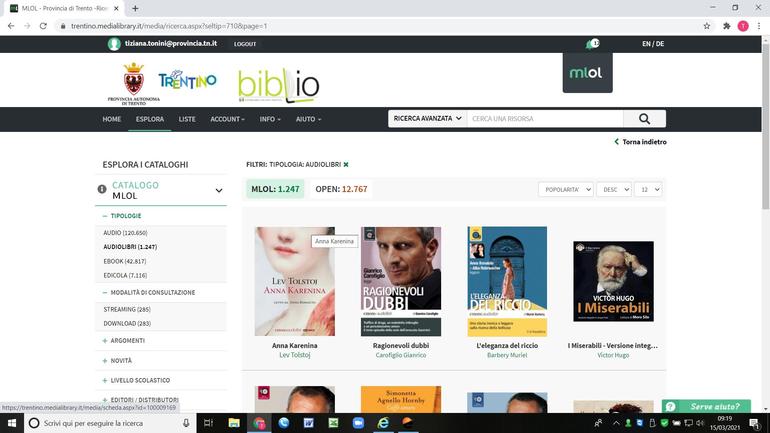Go to Home in navigation bar
The image size is (770, 433).
pos(111,119)
